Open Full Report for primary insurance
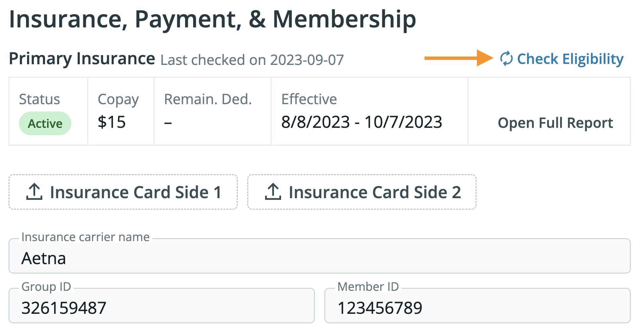644x326 pixels. [555, 123]
